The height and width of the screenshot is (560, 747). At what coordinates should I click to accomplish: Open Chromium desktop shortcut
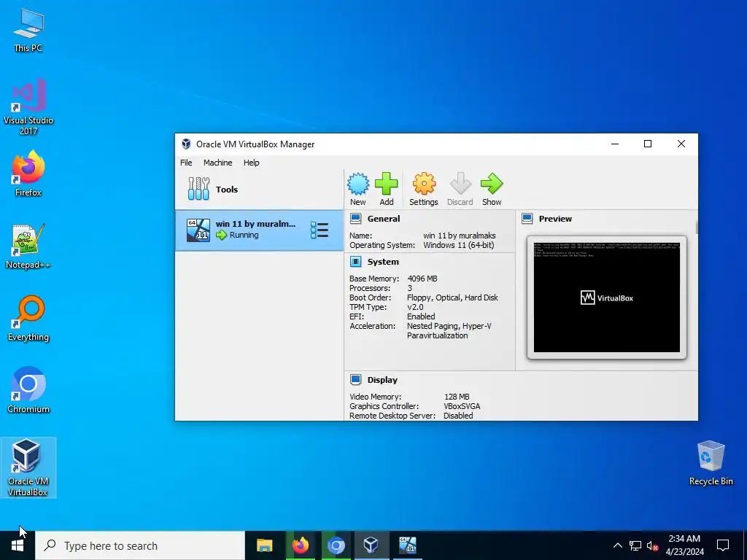click(28, 389)
